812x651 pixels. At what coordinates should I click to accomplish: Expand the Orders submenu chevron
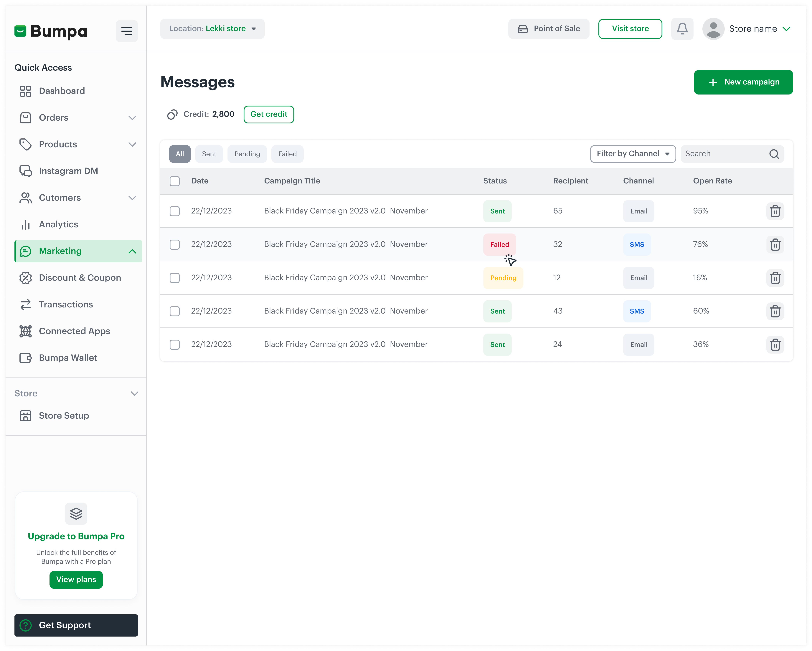(x=132, y=118)
